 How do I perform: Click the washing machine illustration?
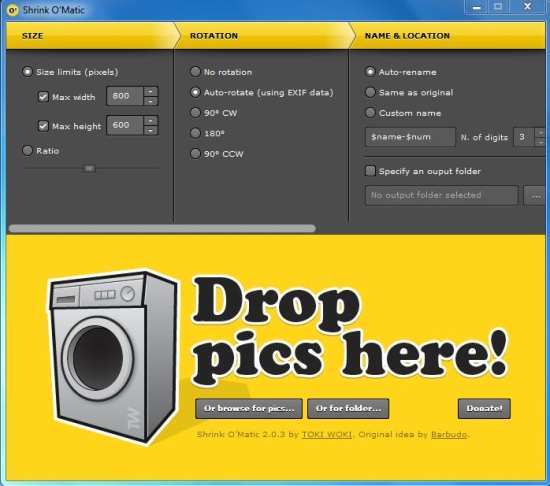click(113, 357)
